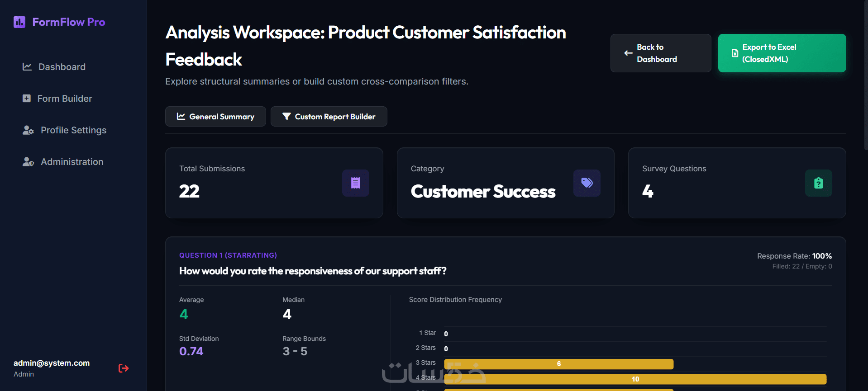Click the Excel file icon on export button

(735, 53)
